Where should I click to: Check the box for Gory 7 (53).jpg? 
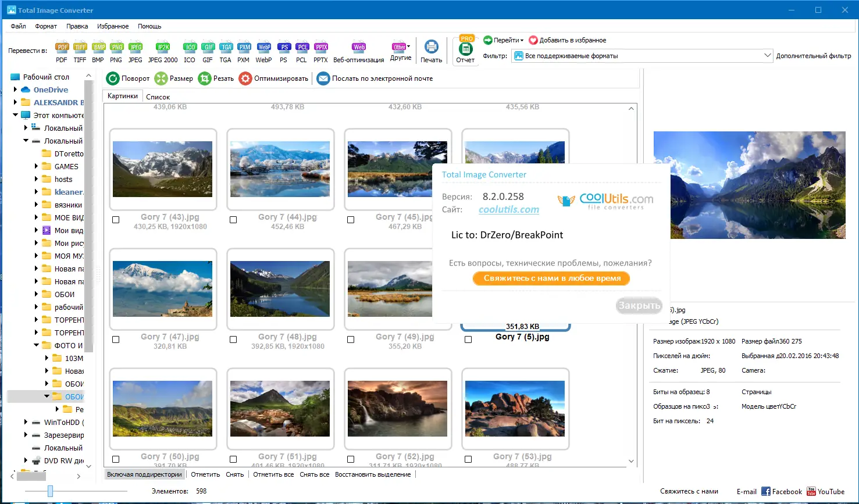(x=468, y=459)
